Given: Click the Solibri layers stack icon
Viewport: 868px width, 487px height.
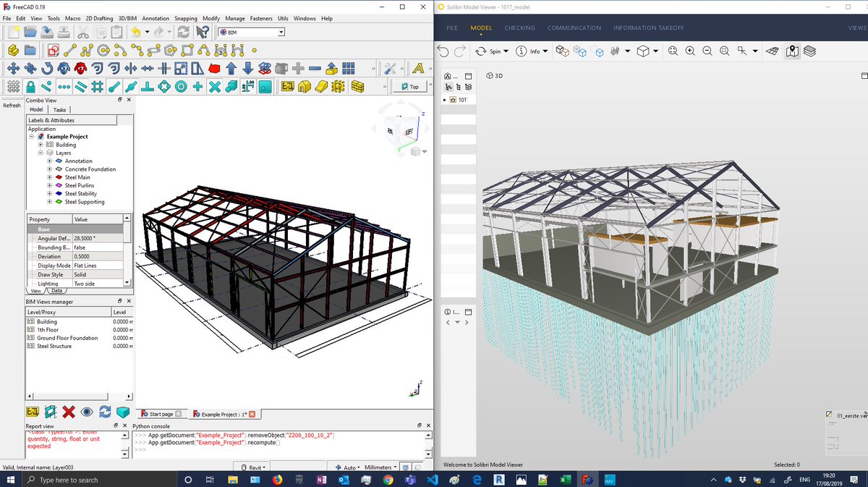Looking at the screenshot, I should tap(809, 51).
